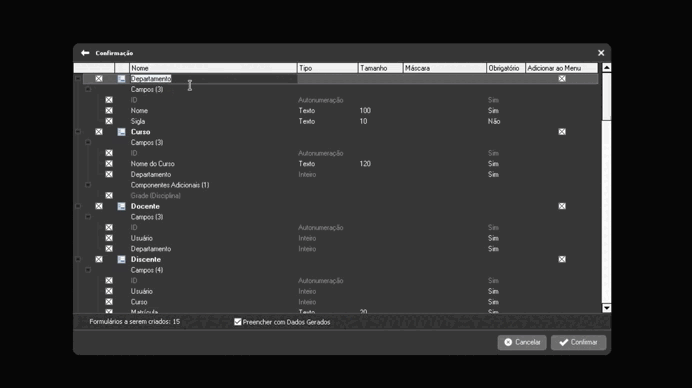Collapse the Discente form node
This screenshot has width=692, height=388.
coord(78,260)
